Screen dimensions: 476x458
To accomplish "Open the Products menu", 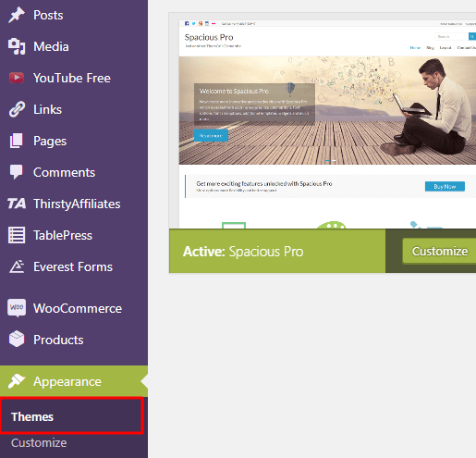I will 74,340.
